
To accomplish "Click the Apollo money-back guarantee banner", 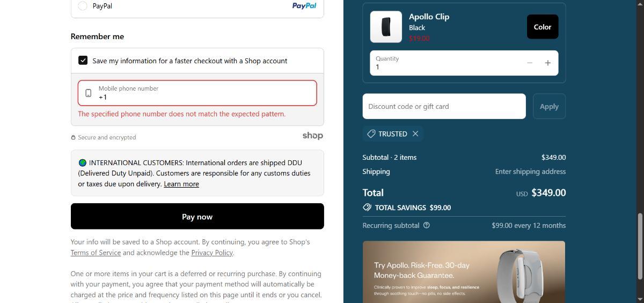I will click(464, 271).
